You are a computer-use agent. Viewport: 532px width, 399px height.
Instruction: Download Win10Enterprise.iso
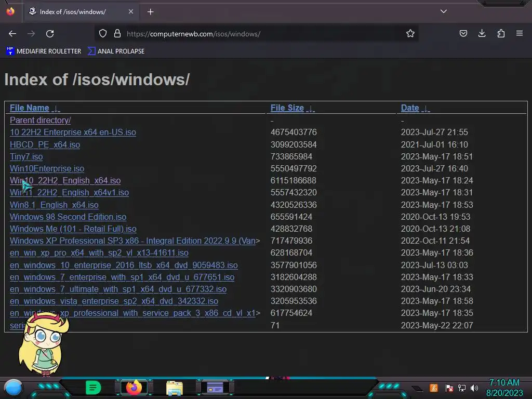pyautogui.click(x=47, y=168)
